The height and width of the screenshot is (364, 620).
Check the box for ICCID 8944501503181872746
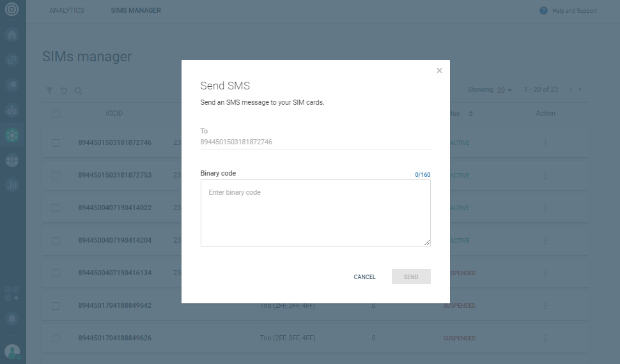(x=56, y=143)
